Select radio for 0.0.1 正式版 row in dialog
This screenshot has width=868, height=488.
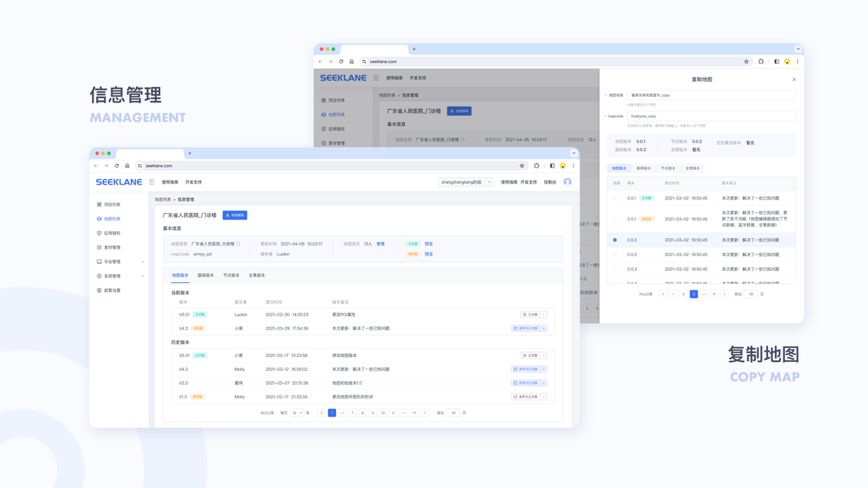[615, 198]
